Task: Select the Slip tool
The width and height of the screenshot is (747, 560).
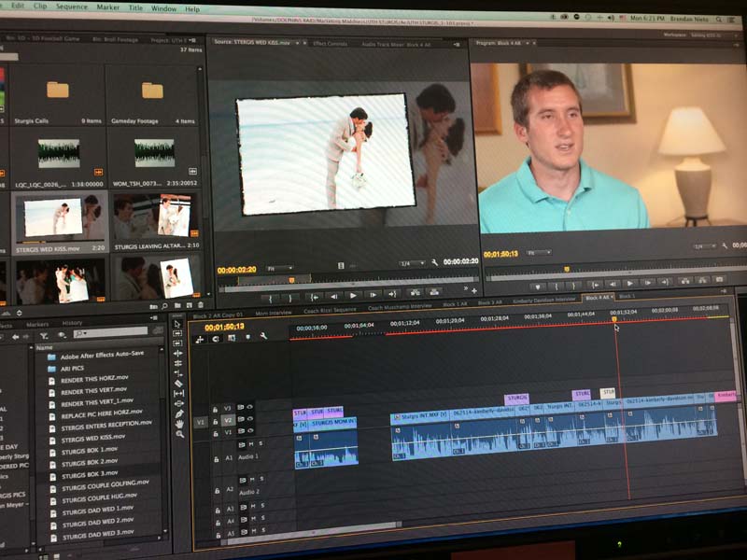Action: [x=178, y=393]
